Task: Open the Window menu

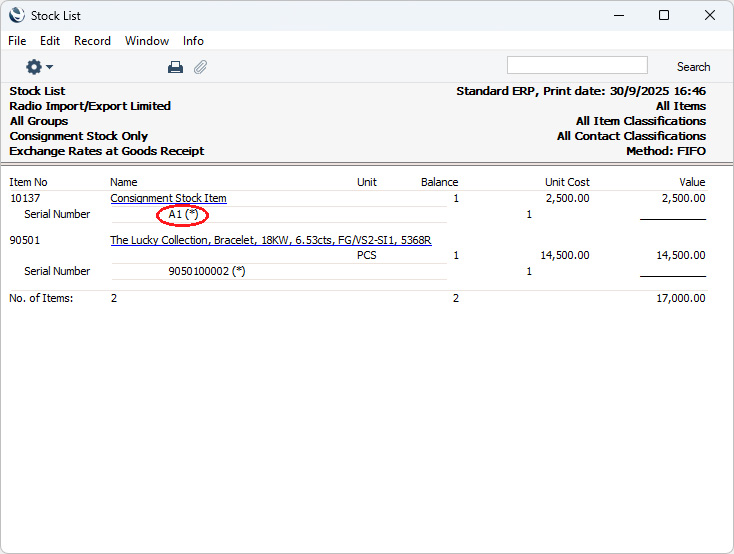Action: 147,41
